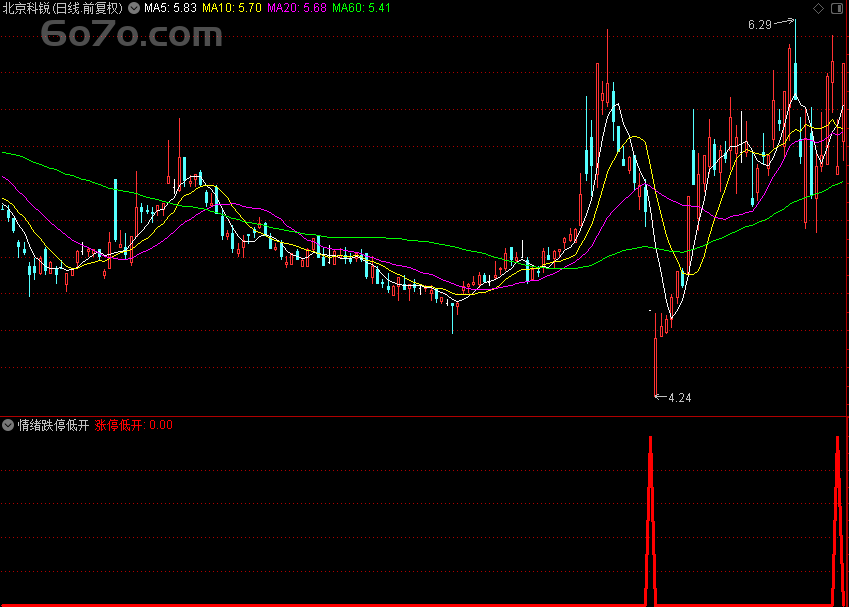Image resolution: width=849 pixels, height=607 pixels.
Task: Click the 情绪跌停低开 indicator name
Action: 53,425
